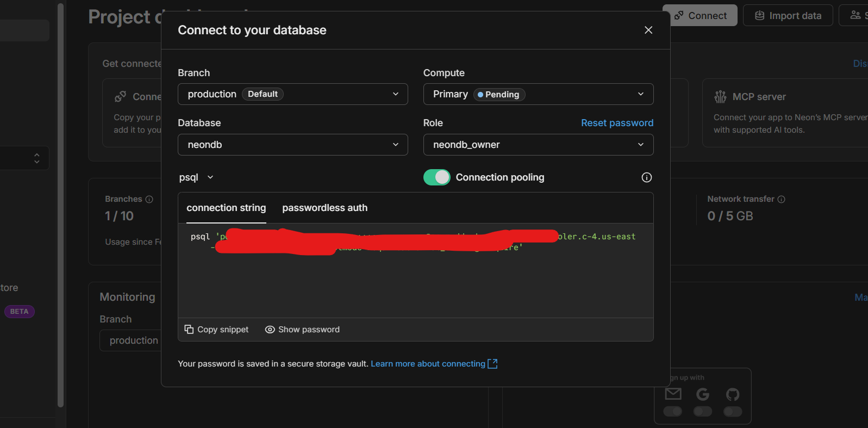Open the Branch dropdown showing production
868x428 pixels.
pyautogui.click(x=292, y=94)
